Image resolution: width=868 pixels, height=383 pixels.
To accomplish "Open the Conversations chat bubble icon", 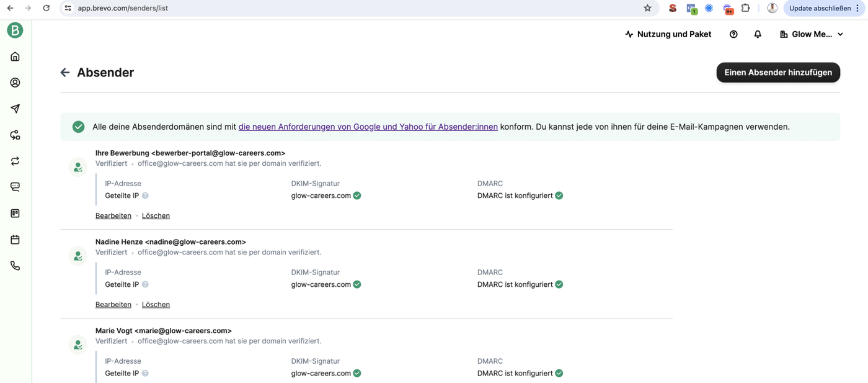I will coord(15,187).
